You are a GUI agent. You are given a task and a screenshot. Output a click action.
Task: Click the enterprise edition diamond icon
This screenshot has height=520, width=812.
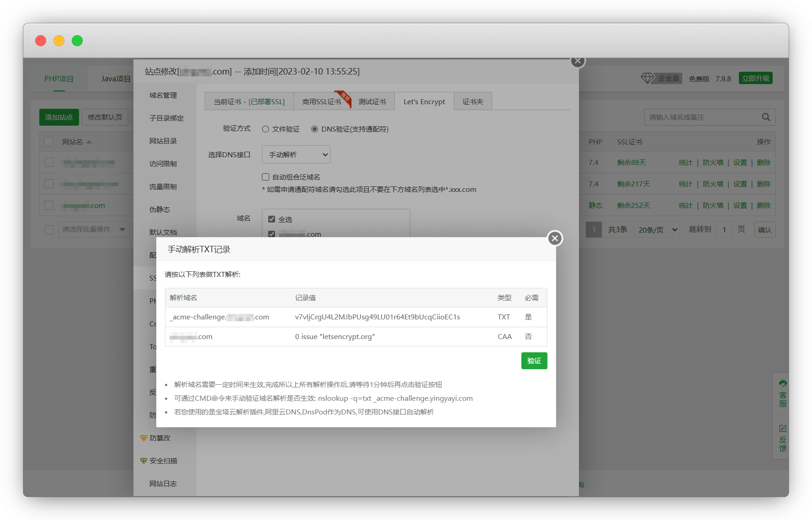click(x=647, y=78)
